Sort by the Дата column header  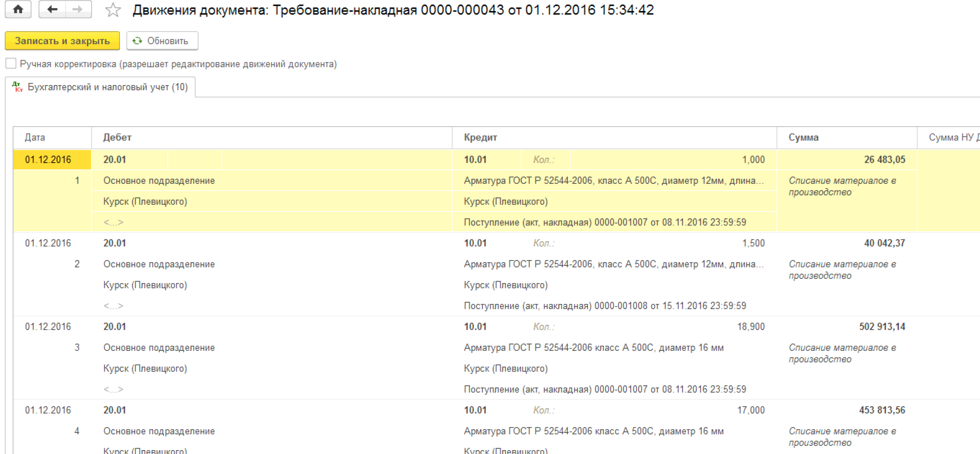[35, 137]
